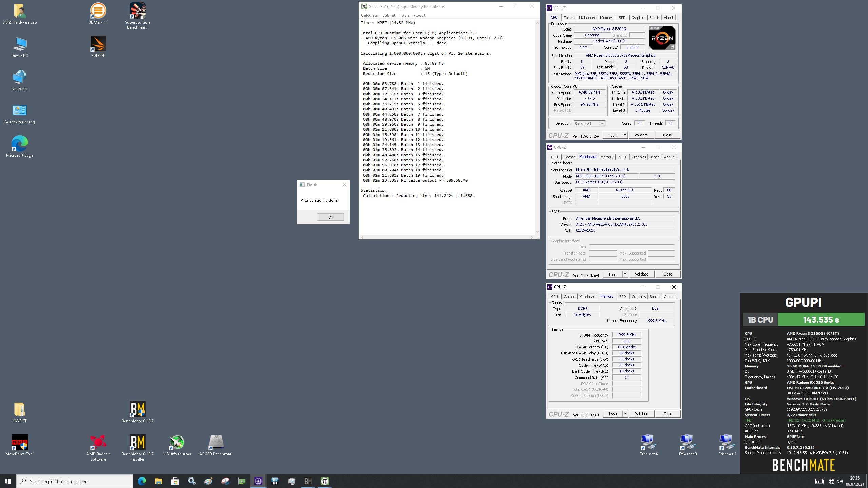Viewport: 868px width, 488px height.
Task: Open the HWBOT desktop folder
Action: click(x=19, y=412)
